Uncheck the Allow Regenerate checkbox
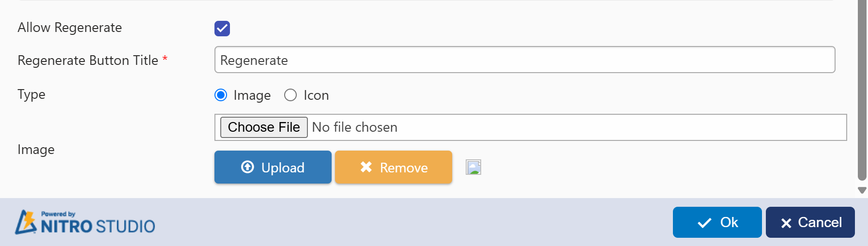 coord(222,29)
